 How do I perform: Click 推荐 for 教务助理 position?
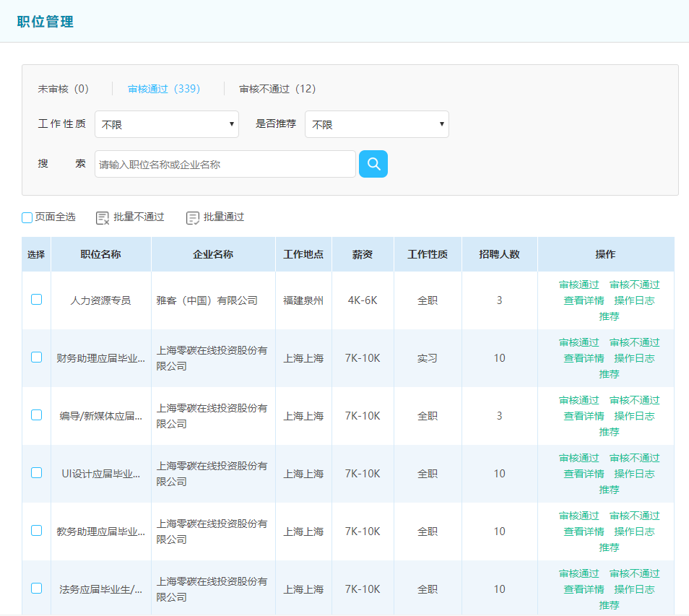point(609,547)
